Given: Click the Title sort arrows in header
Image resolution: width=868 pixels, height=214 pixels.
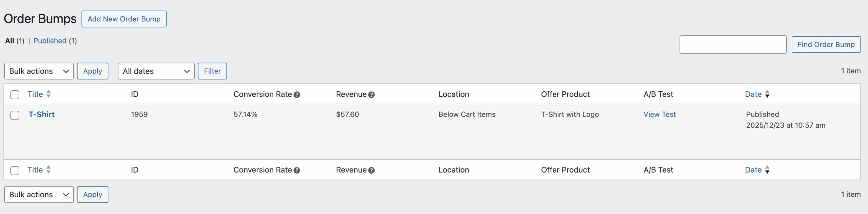Looking at the screenshot, I should 48,94.
